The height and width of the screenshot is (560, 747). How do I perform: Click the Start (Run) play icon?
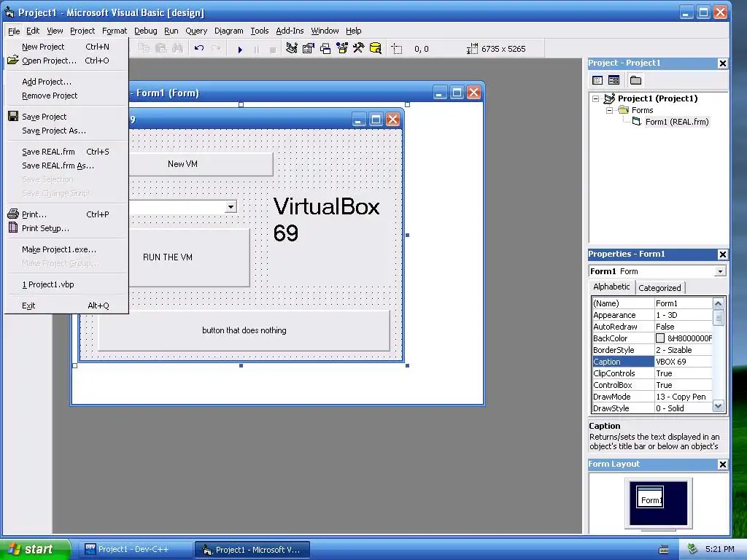click(x=240, y=49)
